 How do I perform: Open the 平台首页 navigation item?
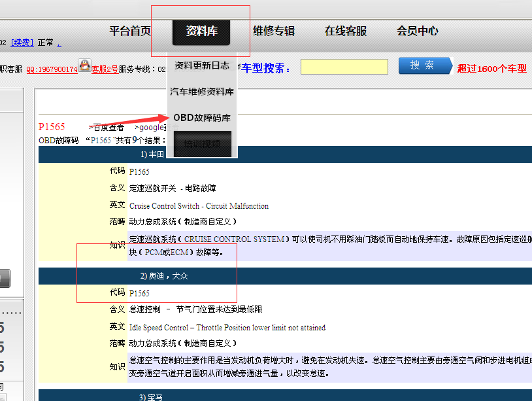coord(130,31)
